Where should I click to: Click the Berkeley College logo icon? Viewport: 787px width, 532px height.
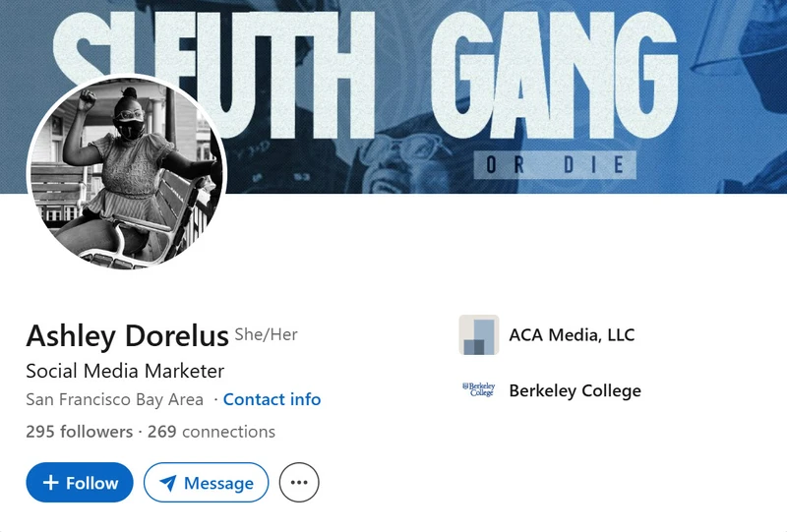click(479, 390)
